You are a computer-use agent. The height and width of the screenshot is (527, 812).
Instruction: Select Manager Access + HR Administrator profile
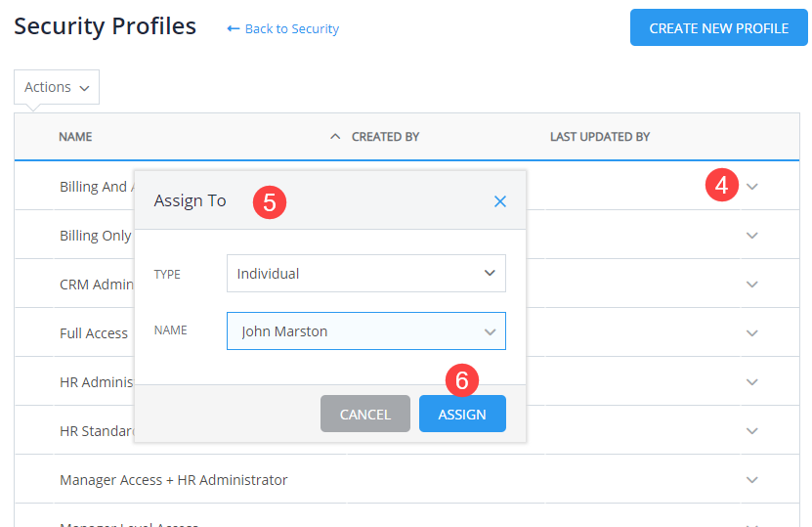point(174,480)
